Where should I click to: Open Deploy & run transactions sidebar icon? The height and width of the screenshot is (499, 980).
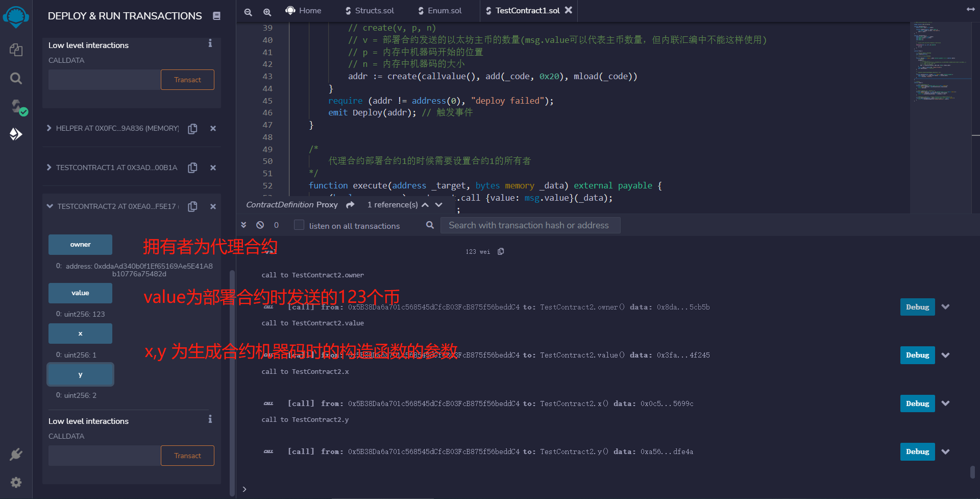click(16, 134)
